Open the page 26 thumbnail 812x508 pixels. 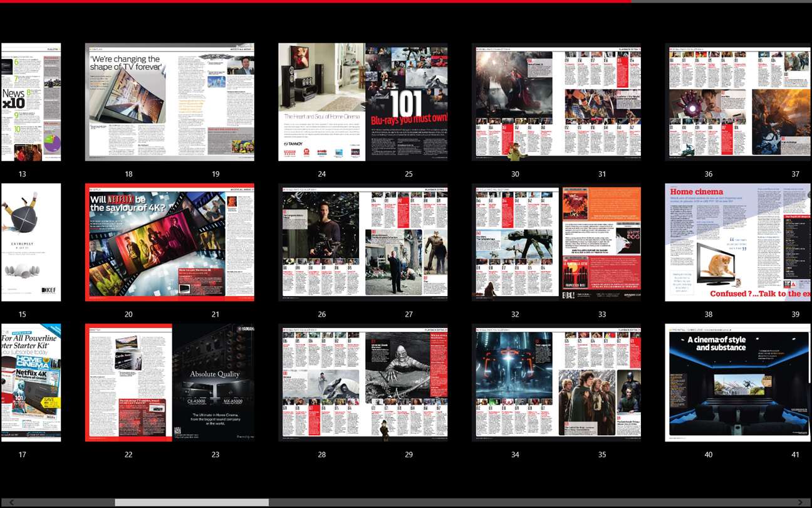pos(321,242)
